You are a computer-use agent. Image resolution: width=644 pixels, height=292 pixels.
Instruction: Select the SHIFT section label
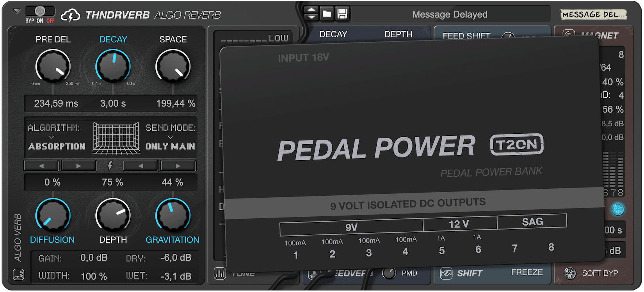pyautogui.click(x=470, y=273)
